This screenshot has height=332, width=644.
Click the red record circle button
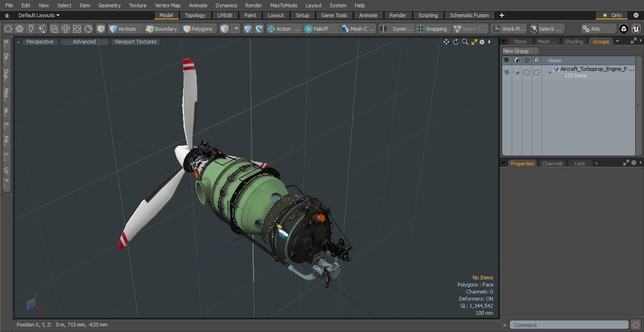(635, 325)
